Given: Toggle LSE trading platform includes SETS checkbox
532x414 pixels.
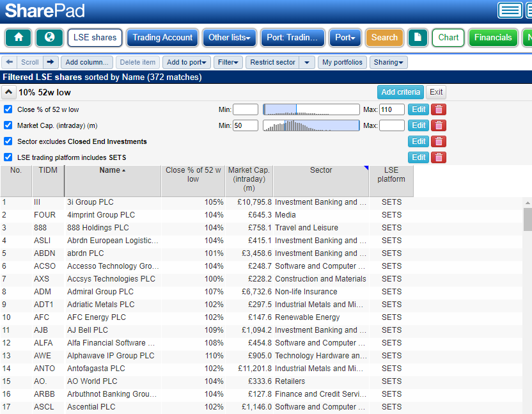Looking at the screenshot, I should click(x=8, y=157).
